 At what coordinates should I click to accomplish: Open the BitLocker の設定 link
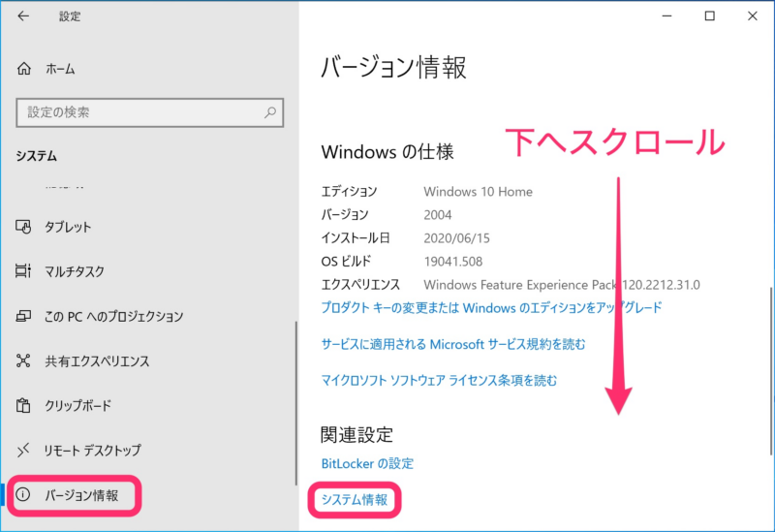[367, 463]
